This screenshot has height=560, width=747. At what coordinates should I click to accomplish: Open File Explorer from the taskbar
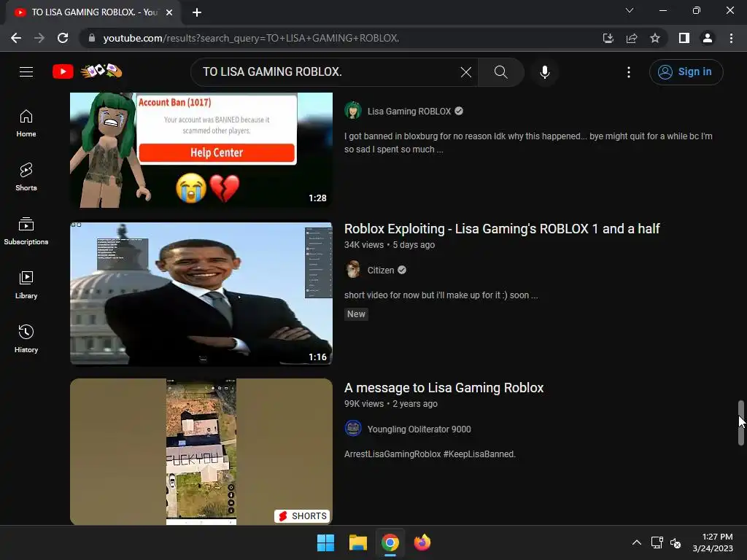coord(357,542)
